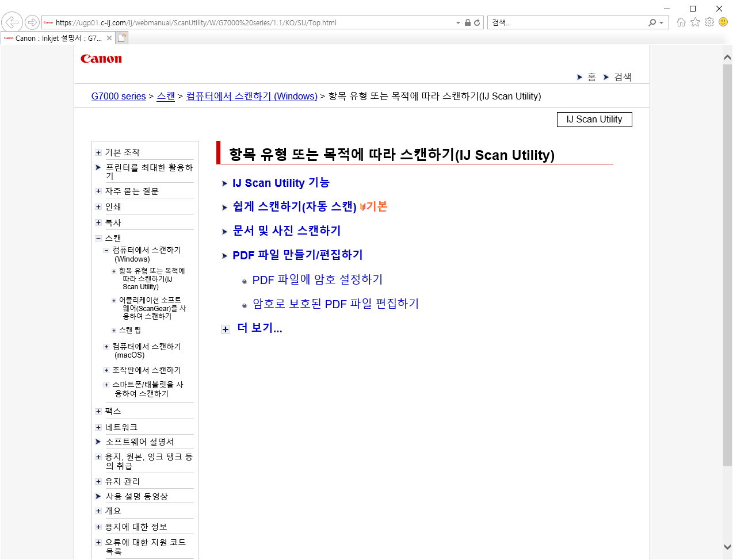Viewport: 733px width, 560px height.
Task: Open the search provider dropdown arrow
Action: 662,23
